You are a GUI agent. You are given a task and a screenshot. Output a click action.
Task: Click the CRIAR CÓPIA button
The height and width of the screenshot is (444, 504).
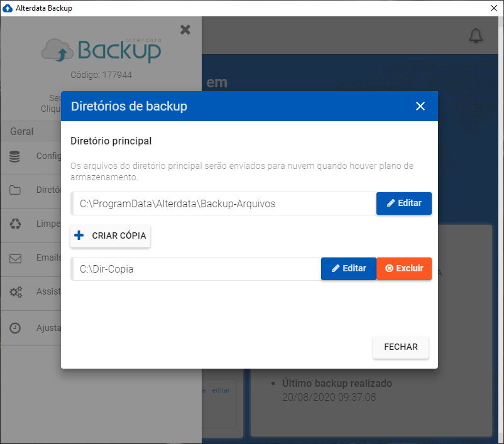click(x=110, y=236)
